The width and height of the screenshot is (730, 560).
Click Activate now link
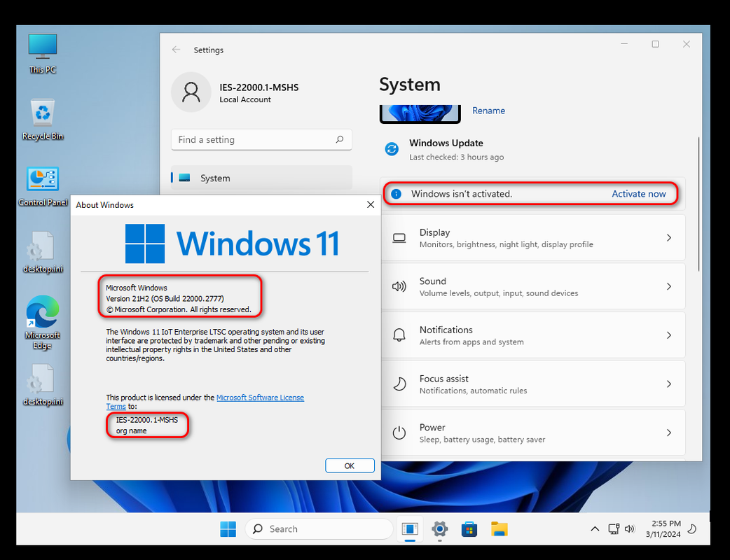coord(638,194)
